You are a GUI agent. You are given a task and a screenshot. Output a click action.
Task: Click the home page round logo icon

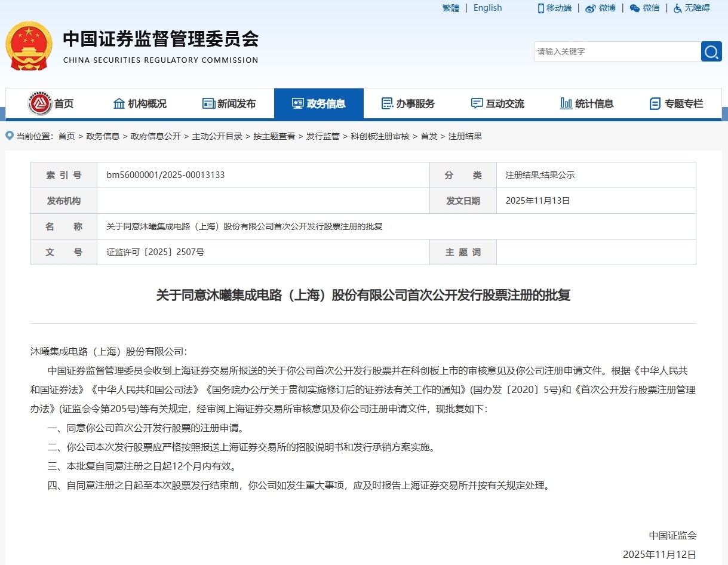(40, 103)
